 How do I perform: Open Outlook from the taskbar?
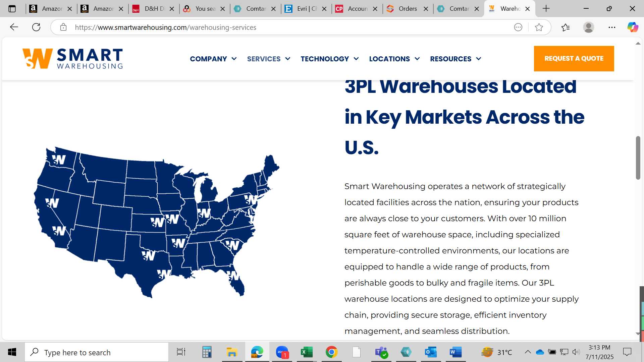[431, 352]
